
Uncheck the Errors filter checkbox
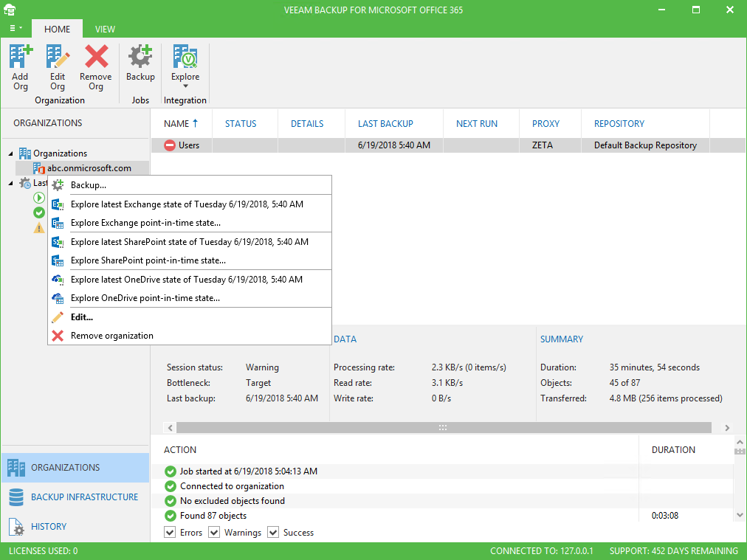(x=170, y=533)
